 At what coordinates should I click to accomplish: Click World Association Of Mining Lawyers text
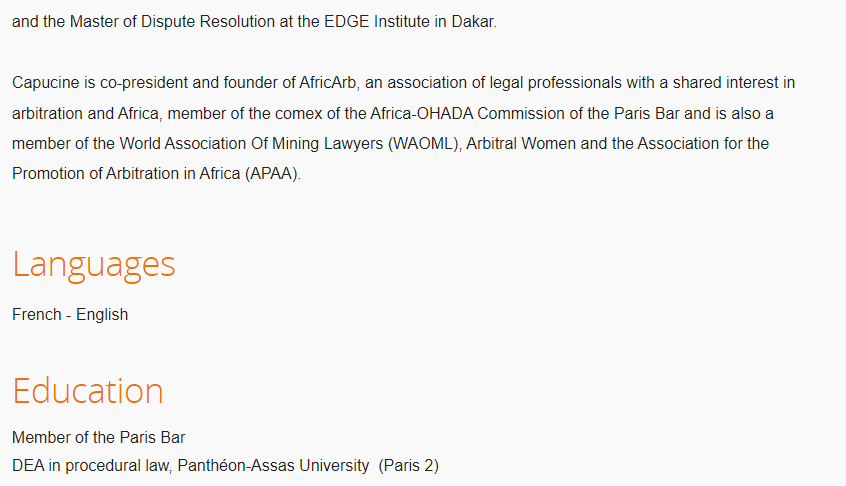(x=251, y=143)
